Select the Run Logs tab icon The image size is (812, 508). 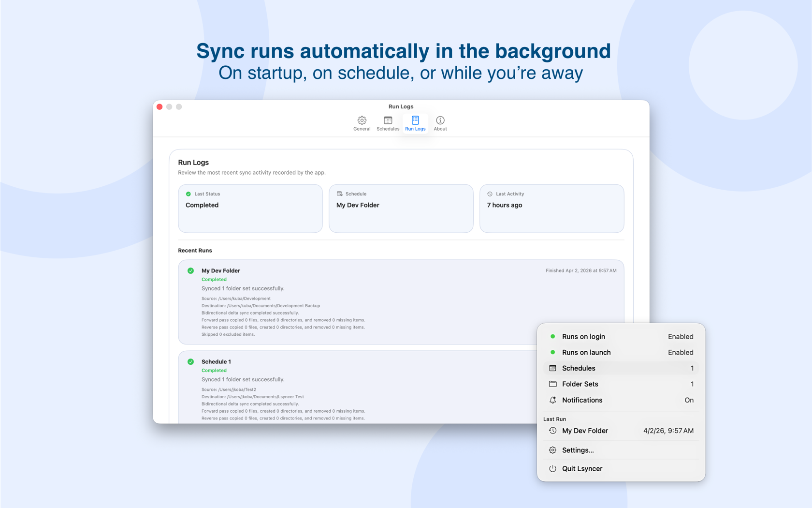coord(415,120)
